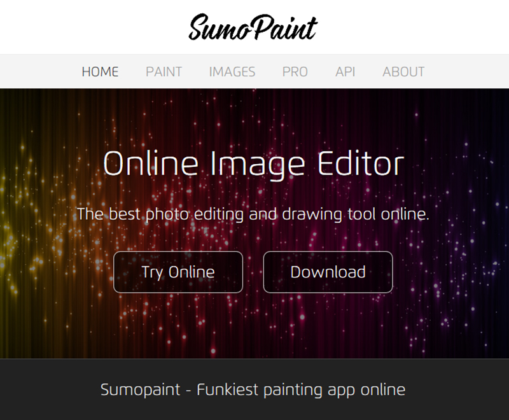Click the SumoPaint script logo
The image size is (509, 420).
click(253, 27)
